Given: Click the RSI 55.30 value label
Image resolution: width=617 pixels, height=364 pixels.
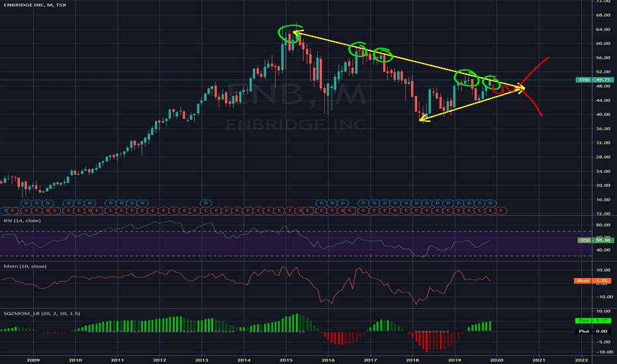Looking at the screenshot, I should 595,240.
